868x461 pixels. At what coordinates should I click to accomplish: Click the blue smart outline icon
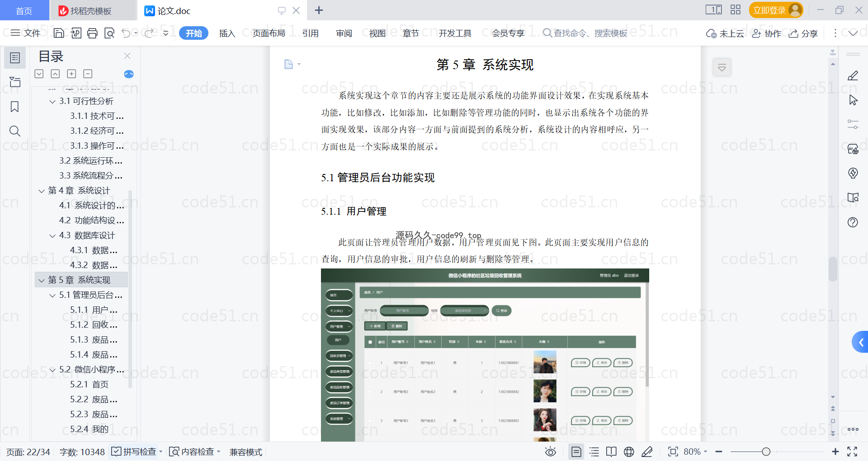tap(129, 74)
